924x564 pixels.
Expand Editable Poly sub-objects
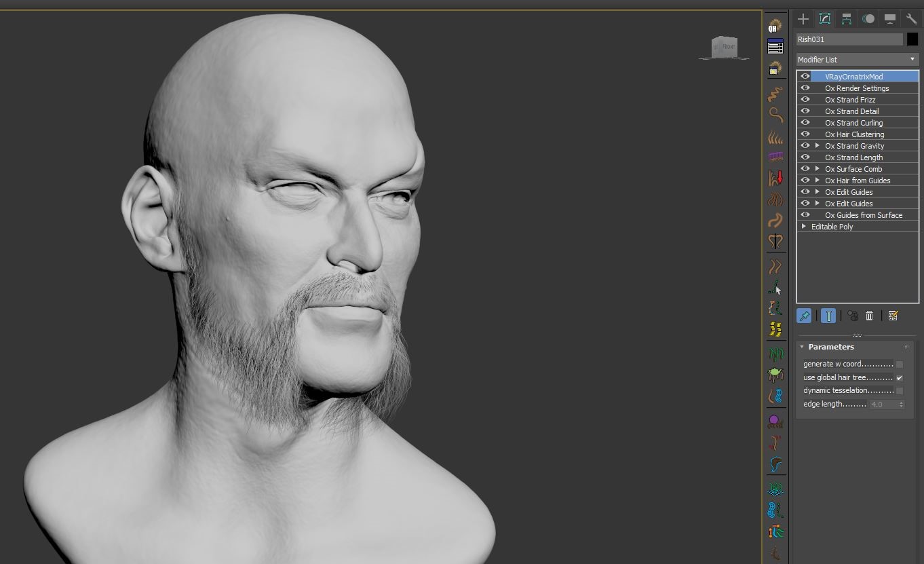pyautogui.click(x=805, y=227)
